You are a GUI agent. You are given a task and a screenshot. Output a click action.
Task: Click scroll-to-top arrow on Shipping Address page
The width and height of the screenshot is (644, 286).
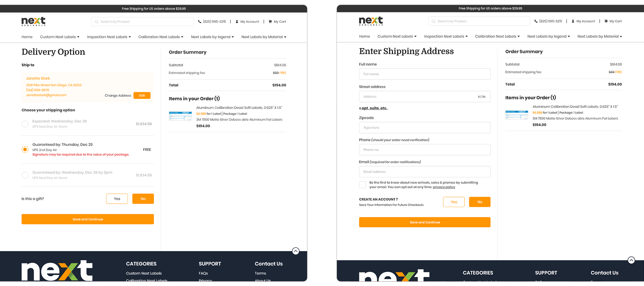click(x=631, y=260)
